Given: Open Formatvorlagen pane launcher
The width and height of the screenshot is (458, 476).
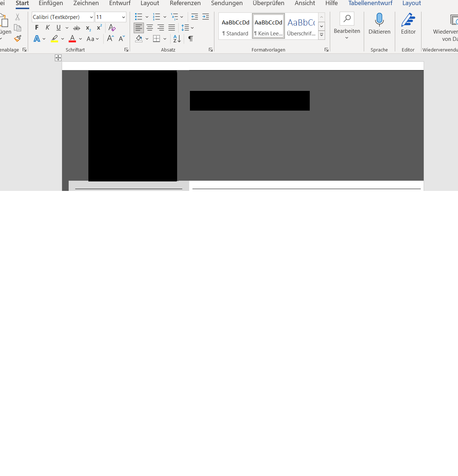Looking at the screenshot, I should [327, 50].
